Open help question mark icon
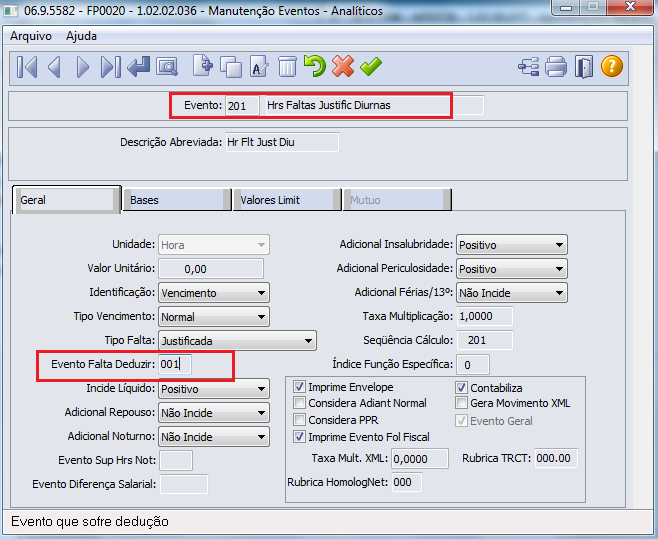The height and width of the screenshot is (539, 658). click(x=612, y=66)
